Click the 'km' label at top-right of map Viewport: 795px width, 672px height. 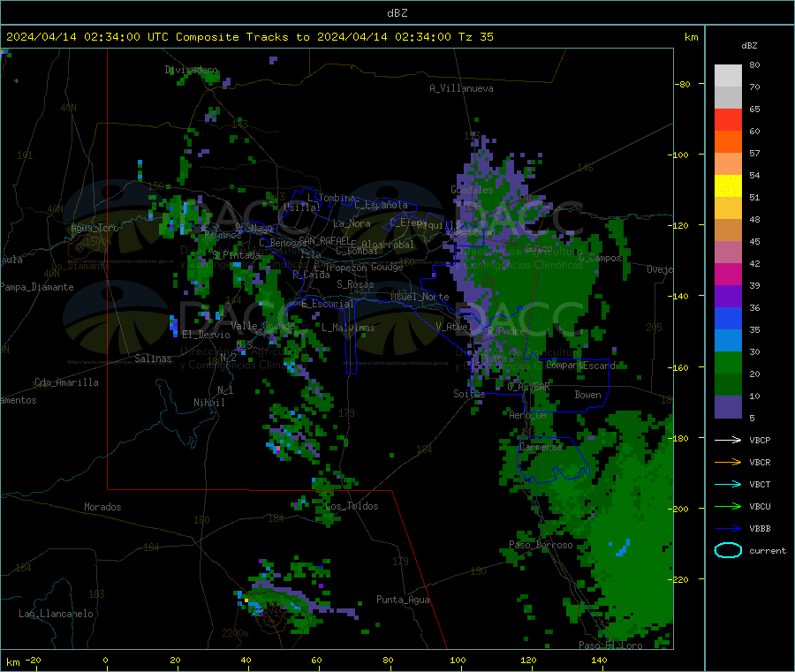(x=691, y=37)
